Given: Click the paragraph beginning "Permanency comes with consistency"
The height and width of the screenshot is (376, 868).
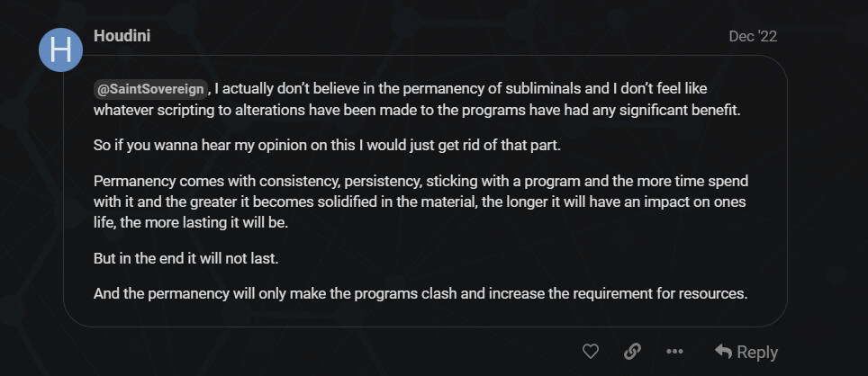Looking at the screenshot, I should [x=420, y=201].
